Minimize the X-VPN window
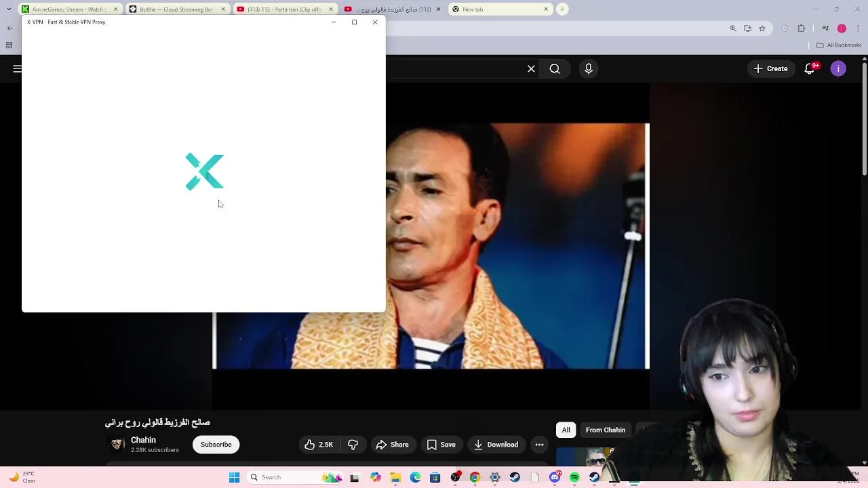 pyautogui.click(x=333, y=22)
